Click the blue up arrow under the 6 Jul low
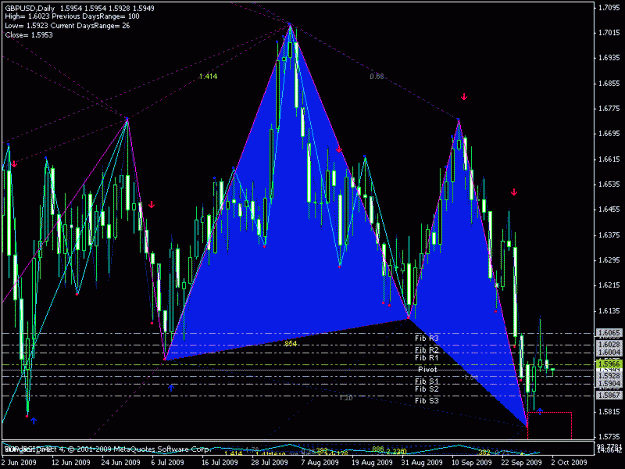625x469 pixels. [x=171, y=387]
